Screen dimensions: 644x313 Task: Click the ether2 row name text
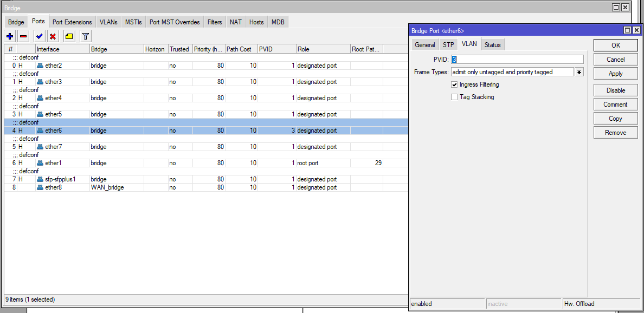tap(53, 66)
